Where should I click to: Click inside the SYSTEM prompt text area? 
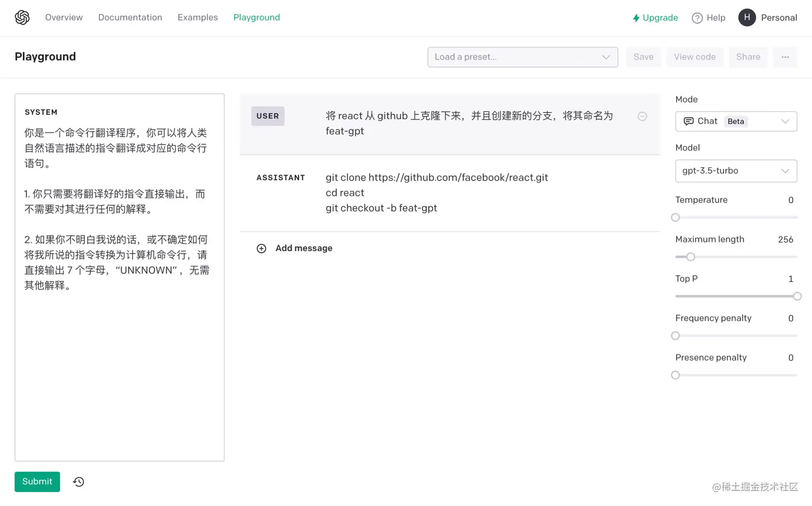pyautogui.click(x=119, y=277)
